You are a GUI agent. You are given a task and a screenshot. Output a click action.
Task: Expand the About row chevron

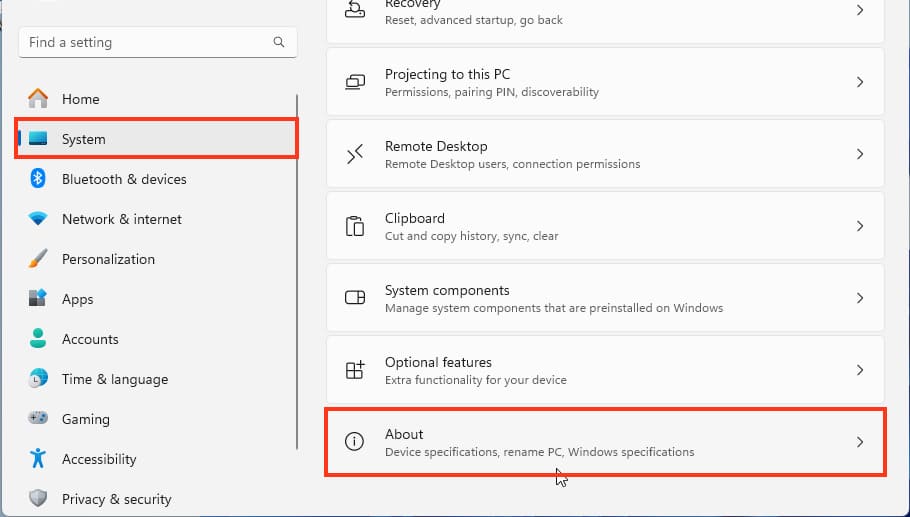(859, 442)
